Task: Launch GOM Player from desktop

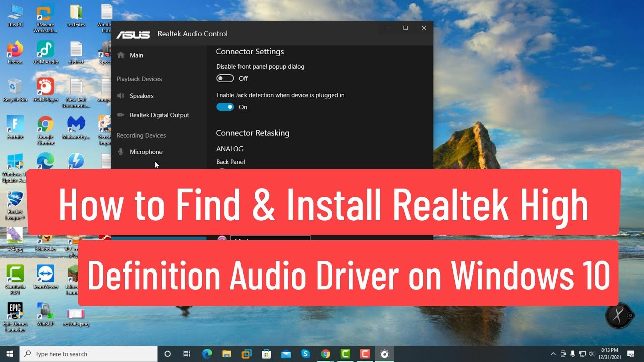Action: (46, 90)
